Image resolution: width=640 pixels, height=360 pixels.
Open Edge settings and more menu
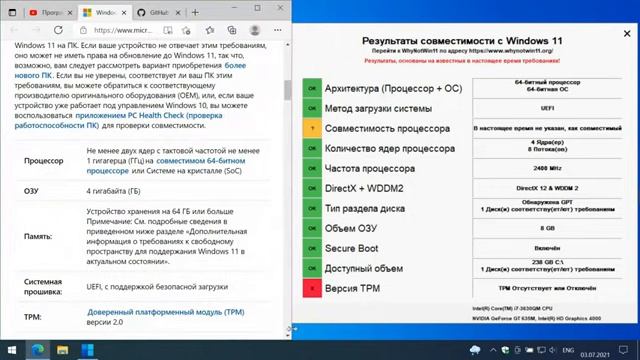(x=278, y=30)
